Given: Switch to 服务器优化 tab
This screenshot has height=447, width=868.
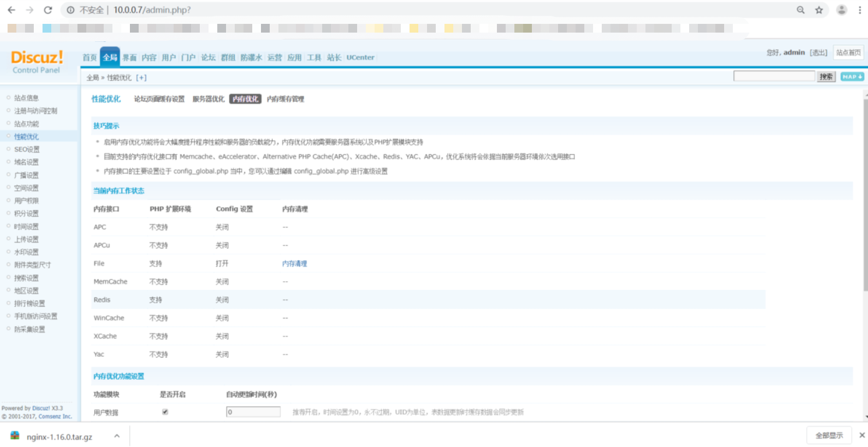Looking at the screenshot, I should [209, 99].
